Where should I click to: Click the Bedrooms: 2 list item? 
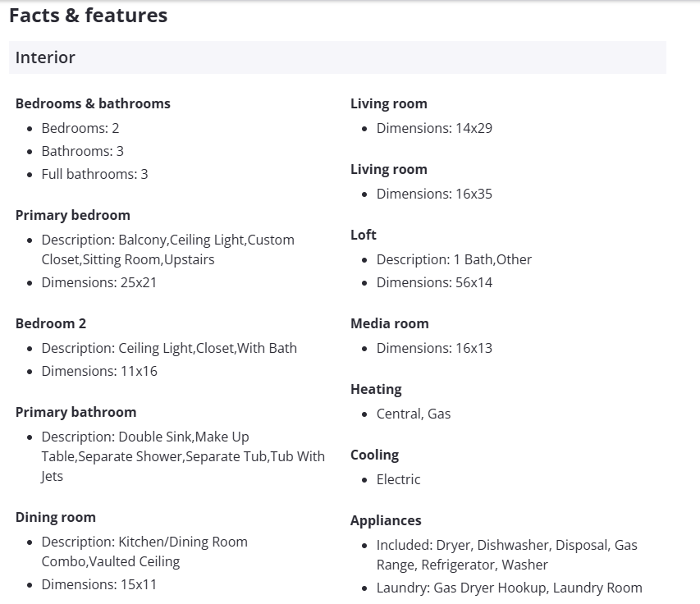[x=80, y=128]
